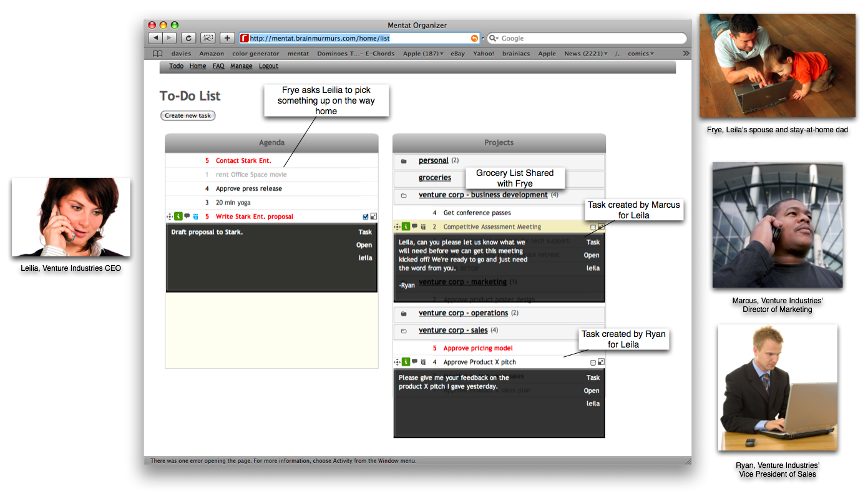
Task: Collapse details of Write Stark Ent. proposal
Action: click(x=373, y=216)
